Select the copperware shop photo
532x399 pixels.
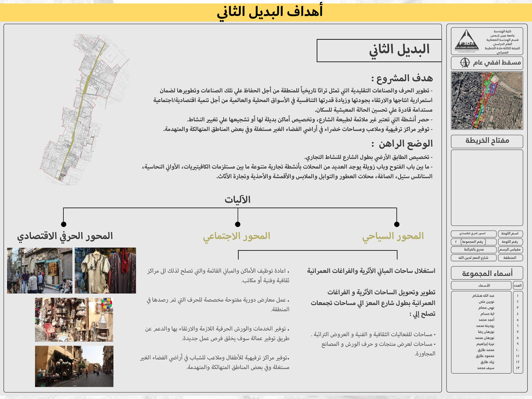(74, 319)
